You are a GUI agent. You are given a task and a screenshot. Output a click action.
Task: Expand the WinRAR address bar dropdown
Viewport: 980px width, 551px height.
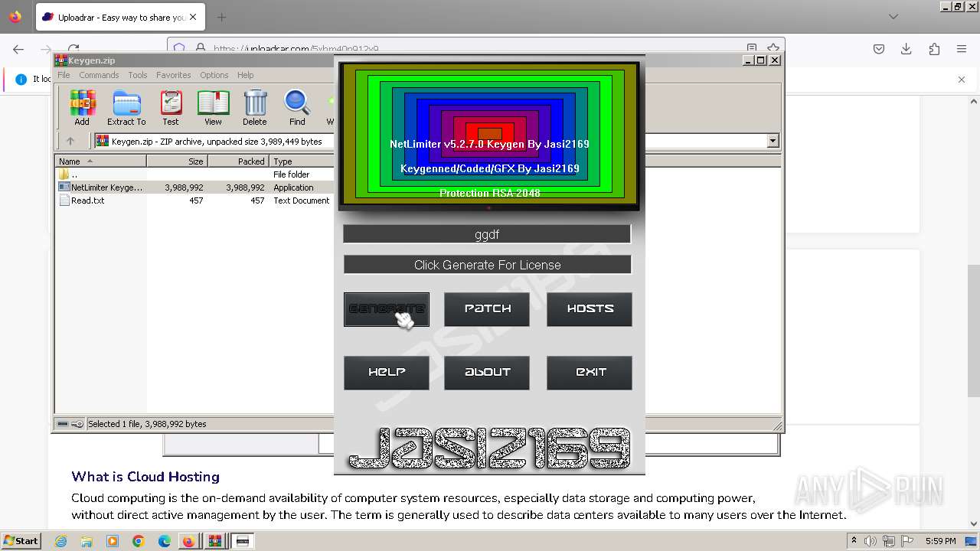(773, 141)
